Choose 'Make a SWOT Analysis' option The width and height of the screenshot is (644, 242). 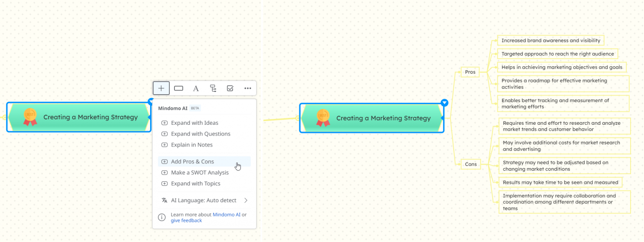click(x=200, y=172)
